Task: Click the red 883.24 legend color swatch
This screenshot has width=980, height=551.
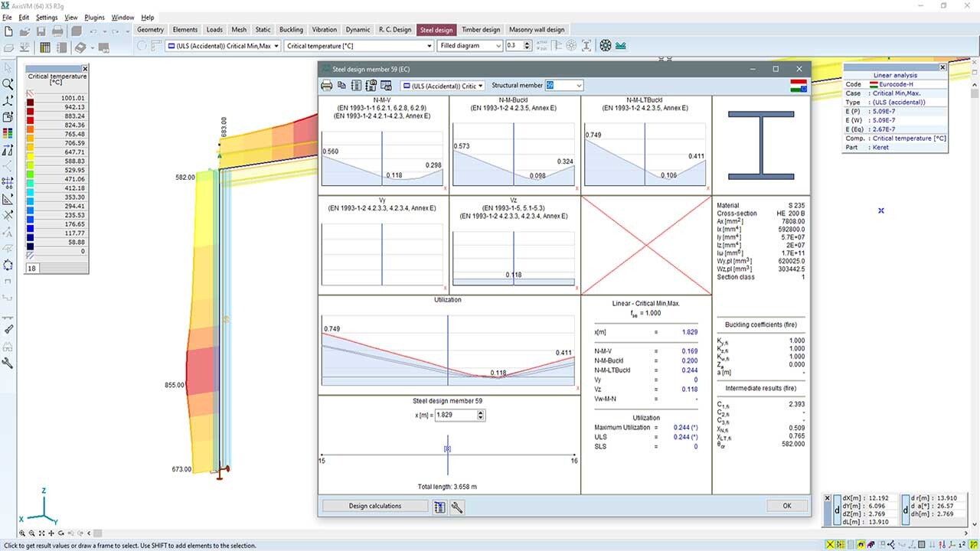Action: click(x=30, y=116)
